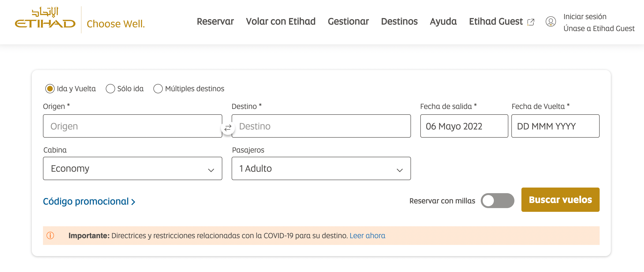Open the Reservar menu
Screen dimensions: 644x272
(x=215, y=21)
